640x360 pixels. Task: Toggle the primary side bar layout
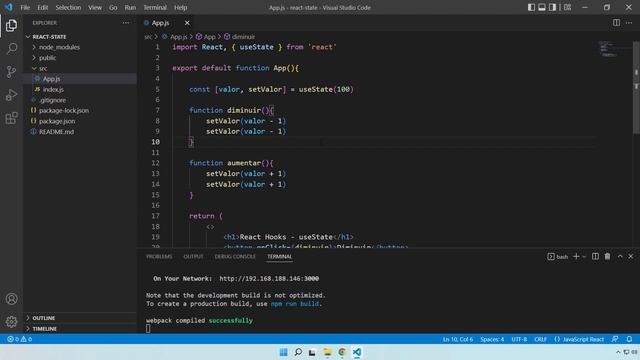531,7
